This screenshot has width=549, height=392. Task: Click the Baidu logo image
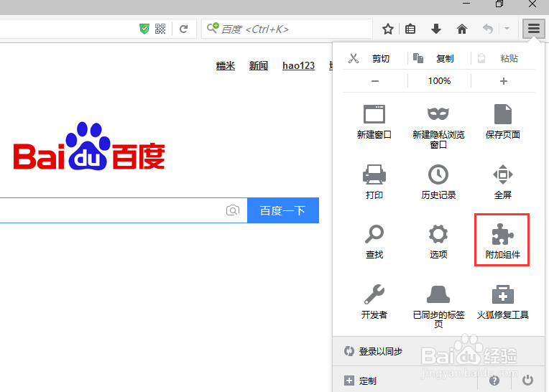pos(89,146)
